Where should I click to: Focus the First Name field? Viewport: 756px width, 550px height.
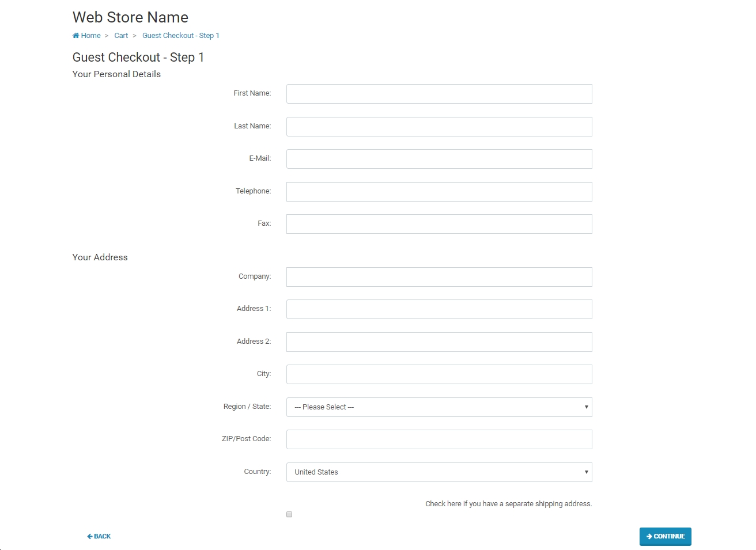coord(439,94)
